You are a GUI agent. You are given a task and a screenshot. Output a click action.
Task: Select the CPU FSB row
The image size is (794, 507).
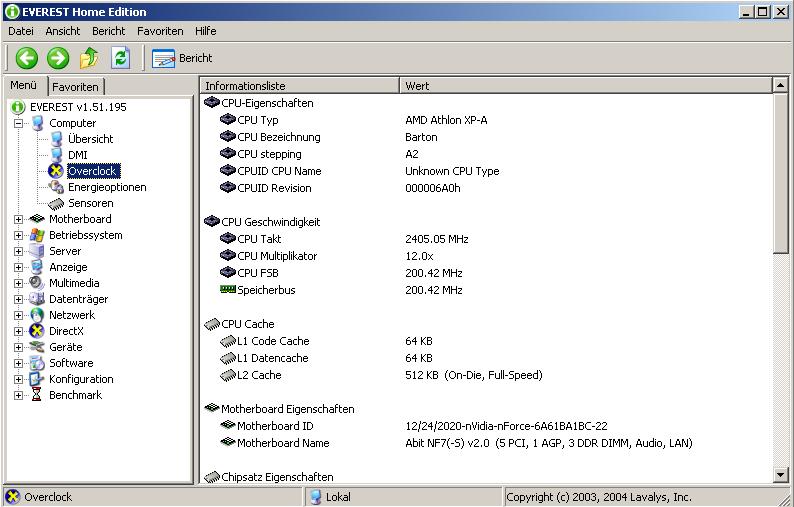pyautogui.click(x=487, y=273)
